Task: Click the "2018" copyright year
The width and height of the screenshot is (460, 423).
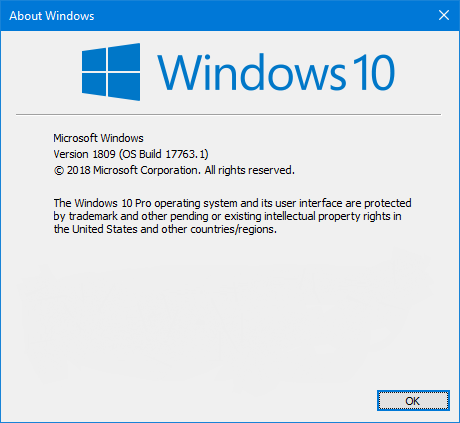Action: [79, 170]
